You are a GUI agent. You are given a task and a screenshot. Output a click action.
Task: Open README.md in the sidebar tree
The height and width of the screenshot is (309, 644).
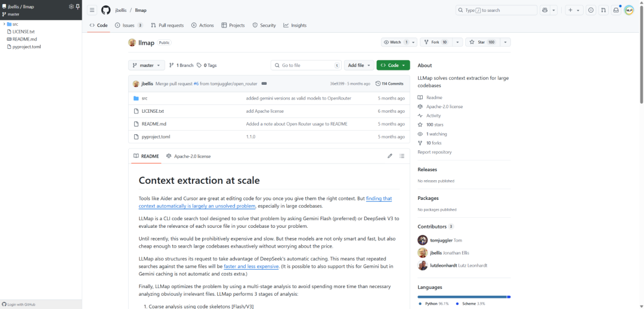point(22,39)
